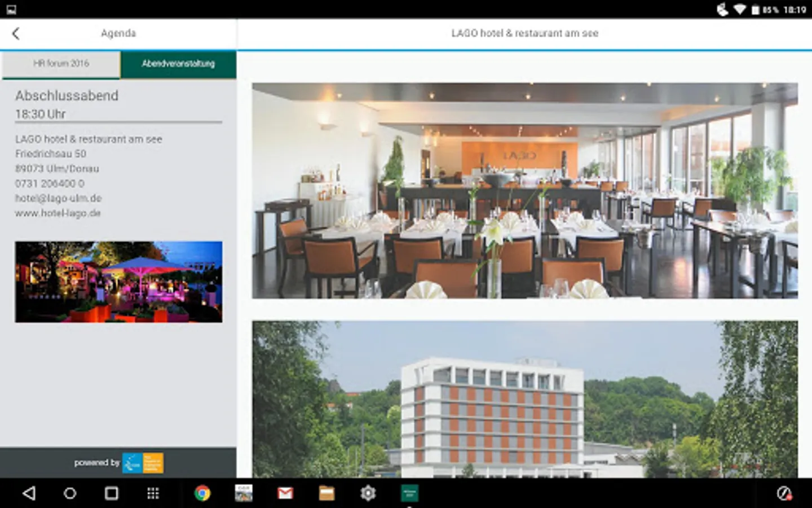
Task: Click the 18:30 Uhr time text
Action: coord(40,114)
